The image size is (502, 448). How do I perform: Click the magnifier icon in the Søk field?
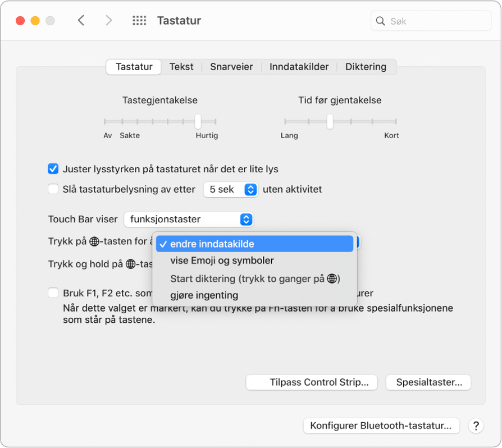tap(381, 21)
